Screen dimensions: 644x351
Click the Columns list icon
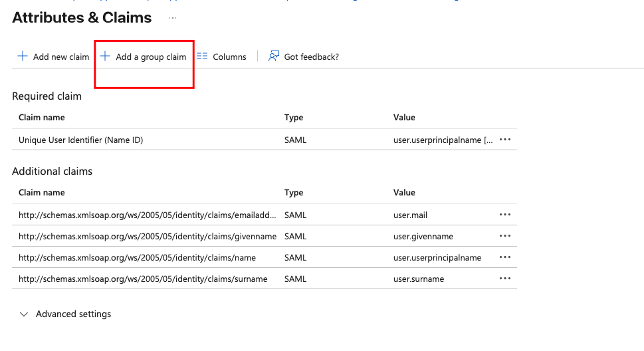pyautogui.click(x=202, y=57)
